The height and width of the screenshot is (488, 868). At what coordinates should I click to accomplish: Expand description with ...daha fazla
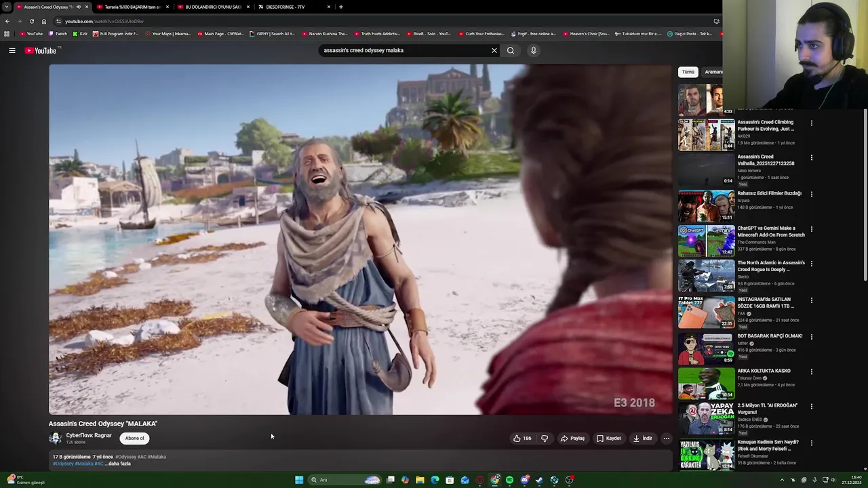119,464
